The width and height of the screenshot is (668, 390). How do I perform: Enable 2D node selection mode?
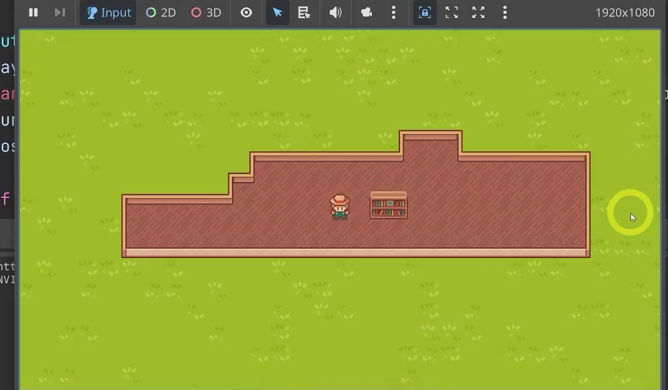(x=161, y=12)
